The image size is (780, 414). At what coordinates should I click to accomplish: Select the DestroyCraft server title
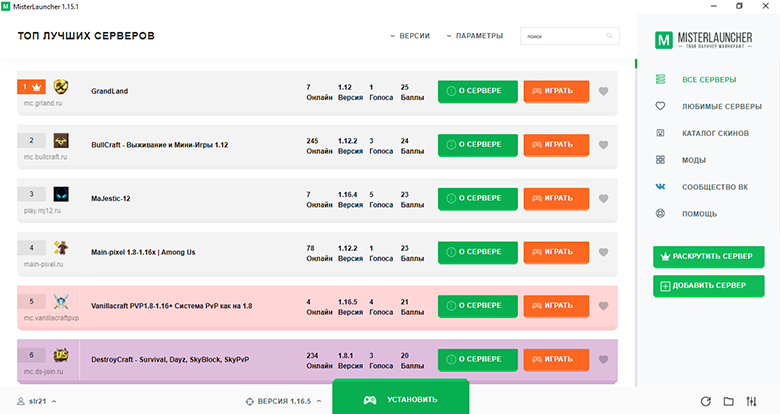click(170, 359)
